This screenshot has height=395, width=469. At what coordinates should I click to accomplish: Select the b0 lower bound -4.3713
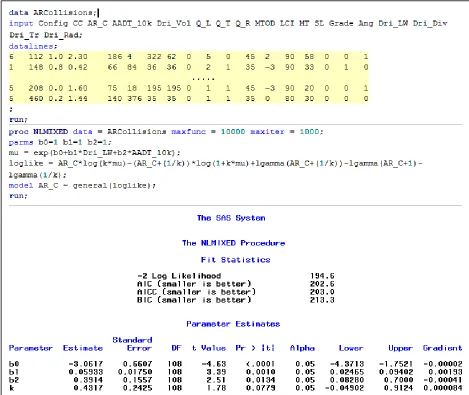point(346,364)
